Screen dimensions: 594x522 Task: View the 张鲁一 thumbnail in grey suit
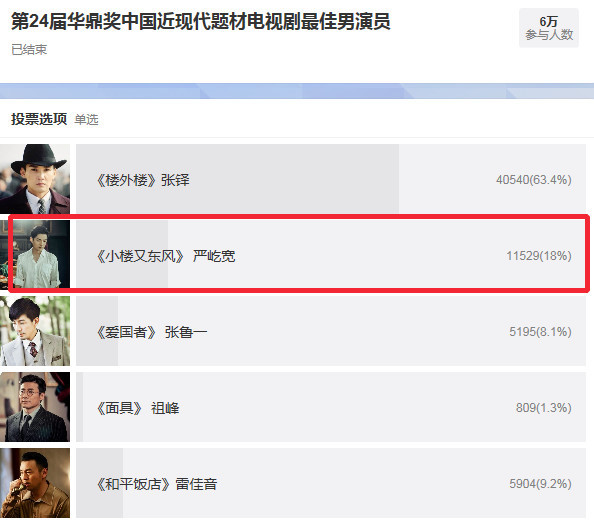(35, 331)
